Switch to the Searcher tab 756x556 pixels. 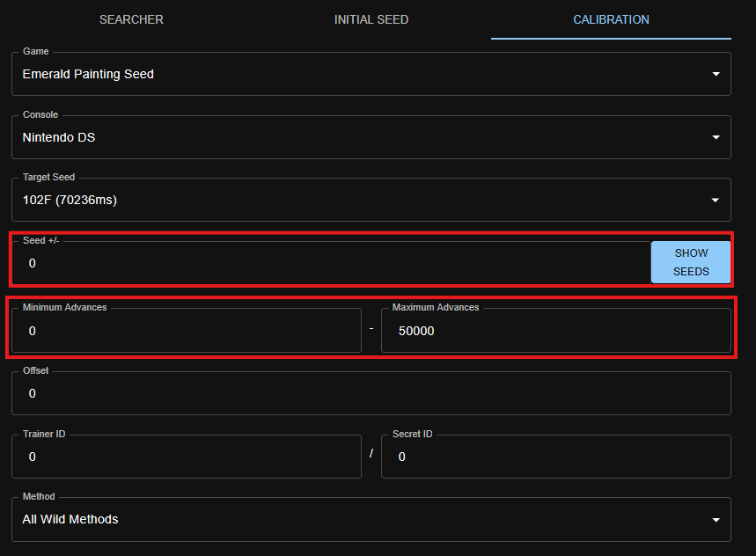click(x=131, y=19)
